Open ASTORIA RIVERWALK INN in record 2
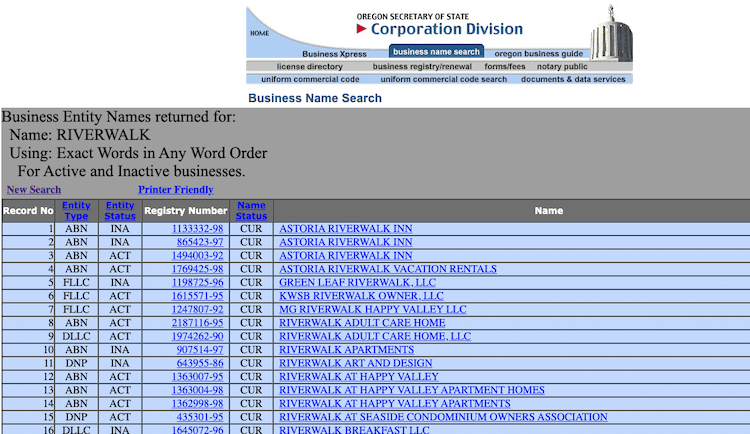 (346, 242)
